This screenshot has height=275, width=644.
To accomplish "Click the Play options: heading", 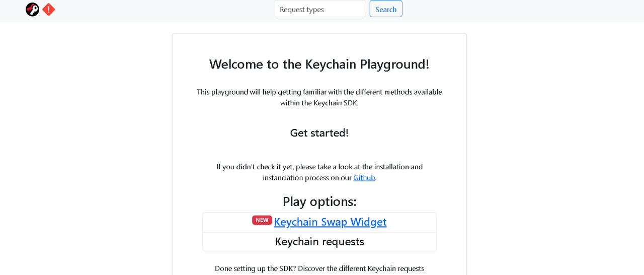I will tap(319, 201).
